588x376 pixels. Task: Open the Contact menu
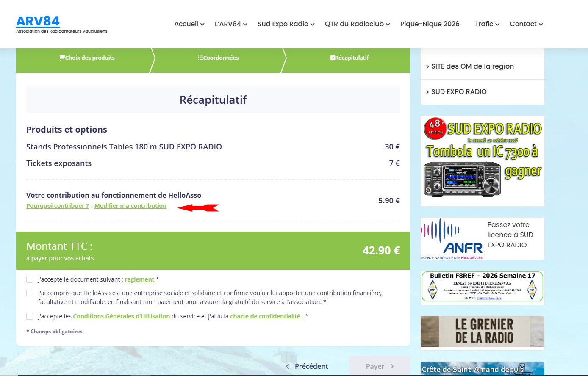click(x=526, y=24)
